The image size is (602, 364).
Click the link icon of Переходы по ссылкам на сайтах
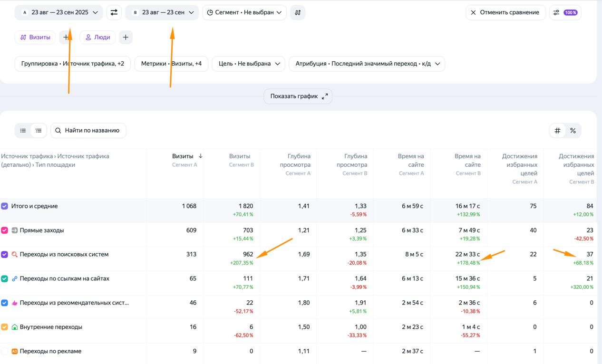[14, 278]
